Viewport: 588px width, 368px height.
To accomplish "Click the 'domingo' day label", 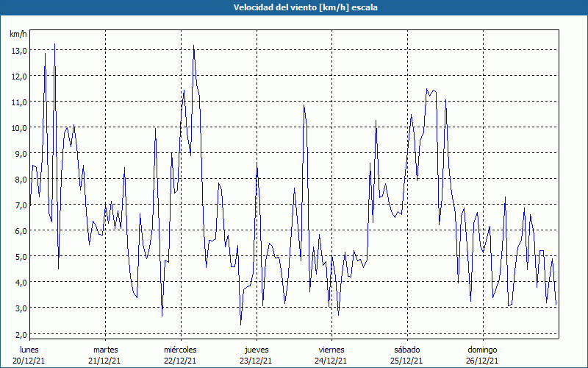I will click(x=483, y=350).
